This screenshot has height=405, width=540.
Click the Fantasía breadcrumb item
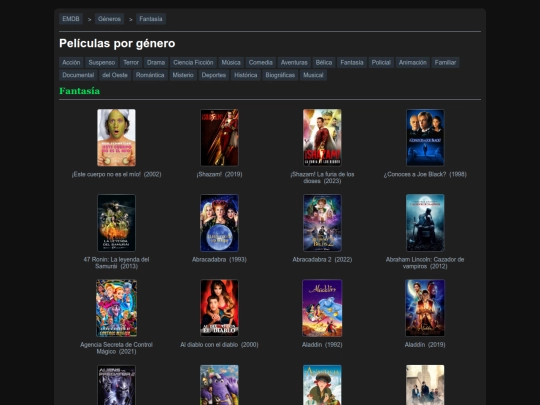tap(151, 19)
